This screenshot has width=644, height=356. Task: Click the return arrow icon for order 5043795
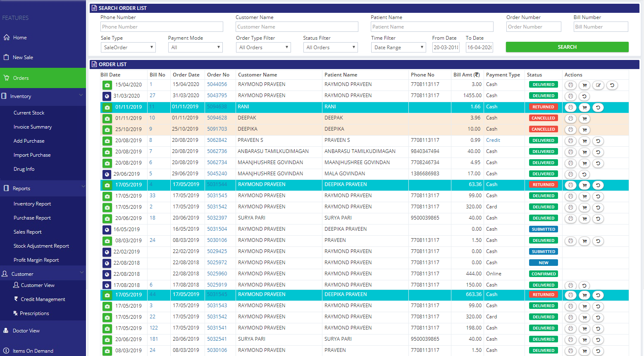tap(584, 96)
